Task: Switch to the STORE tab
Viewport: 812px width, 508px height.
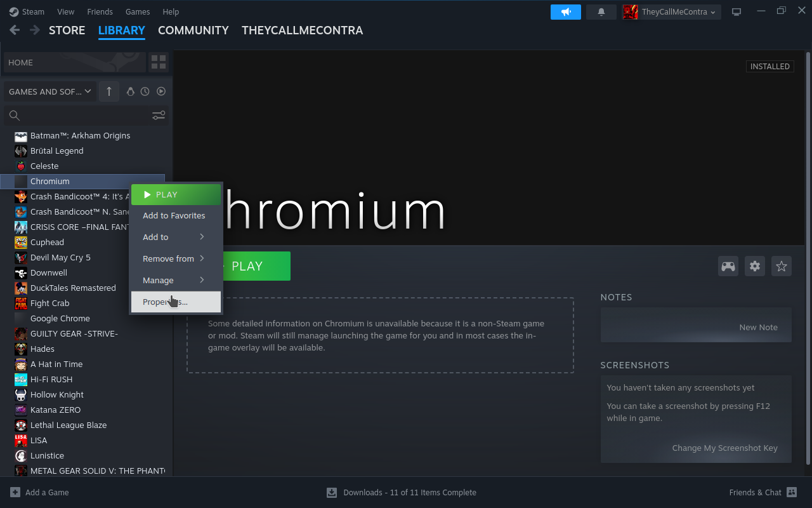Action: pos(67,30)
